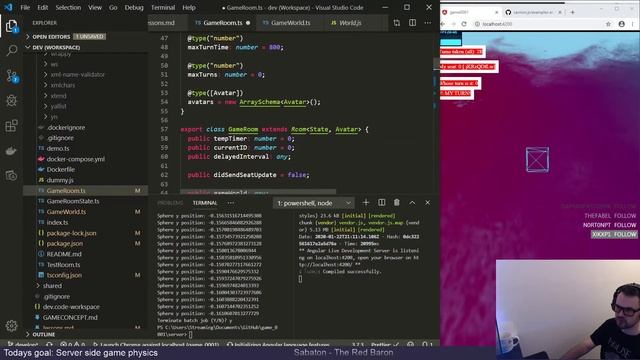The height and width of the screenshot is (360, 640).
Task: Open the Docker whale view
Action: point(11,151)
